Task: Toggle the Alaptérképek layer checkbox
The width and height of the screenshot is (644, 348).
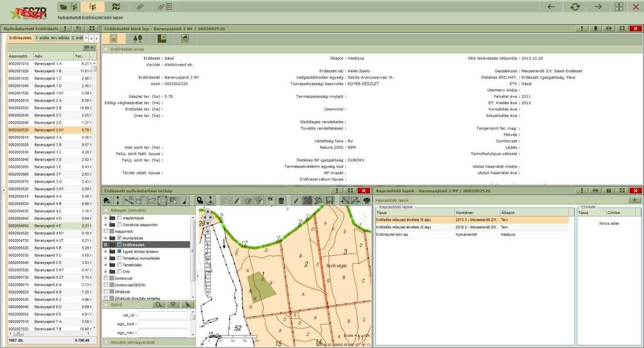Action: pyautogui.click(x=119, y=218)
